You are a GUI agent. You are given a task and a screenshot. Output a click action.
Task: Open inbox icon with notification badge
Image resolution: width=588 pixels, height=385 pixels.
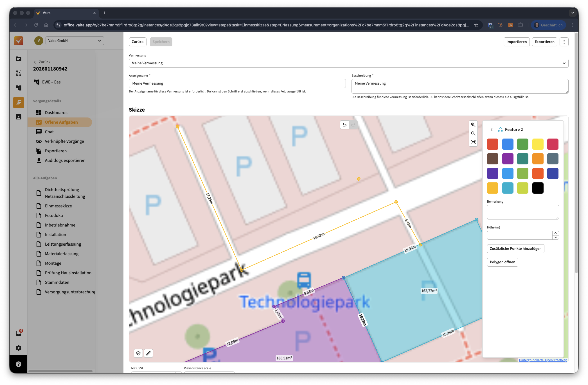(x=19, y=333)
